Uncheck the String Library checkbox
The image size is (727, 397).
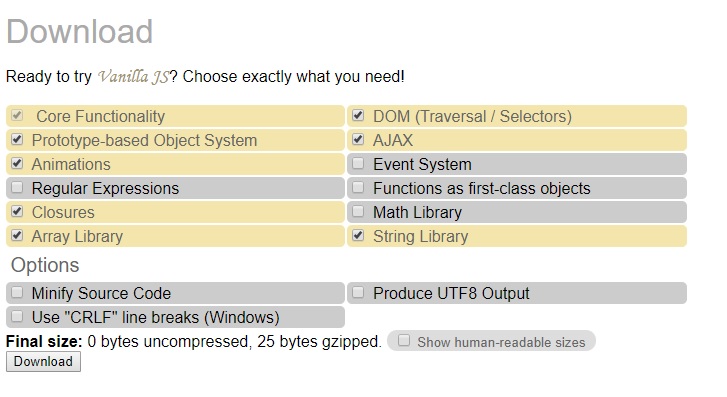(x=358, y=235)
